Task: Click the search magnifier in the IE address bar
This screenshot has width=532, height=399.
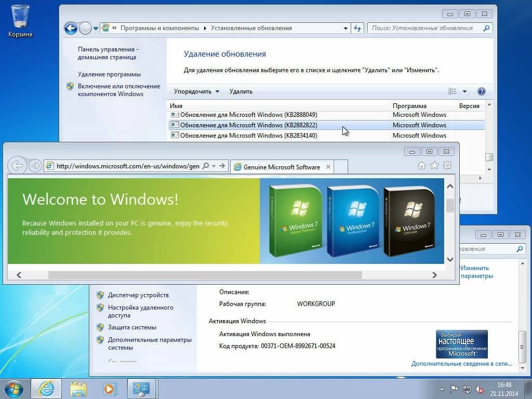Action: click(x=206, y=166)
